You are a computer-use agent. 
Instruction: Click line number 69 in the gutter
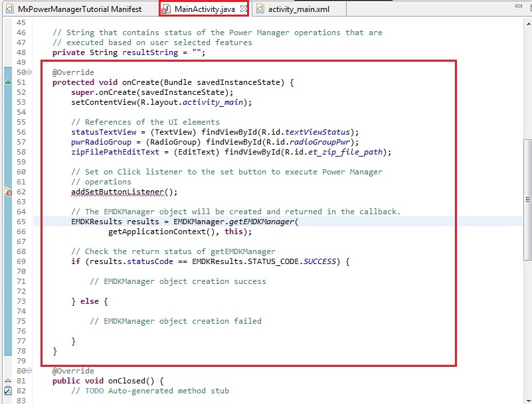[20, 261]
